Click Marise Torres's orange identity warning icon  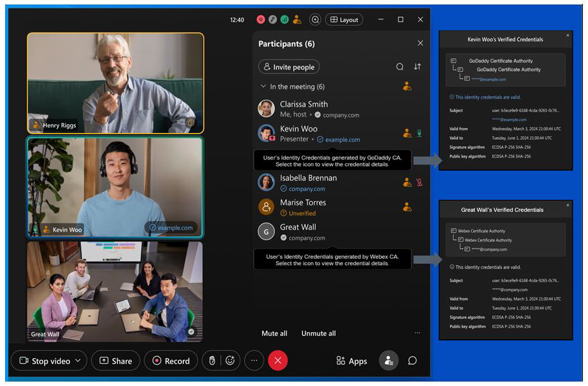coord(407,207)
